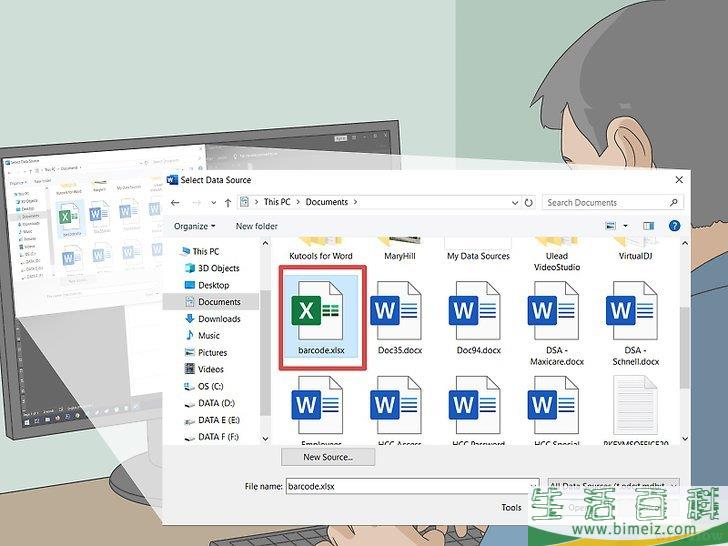Open the MaryHill folder
Screen dimensions: 728x546
click(399, 249)
